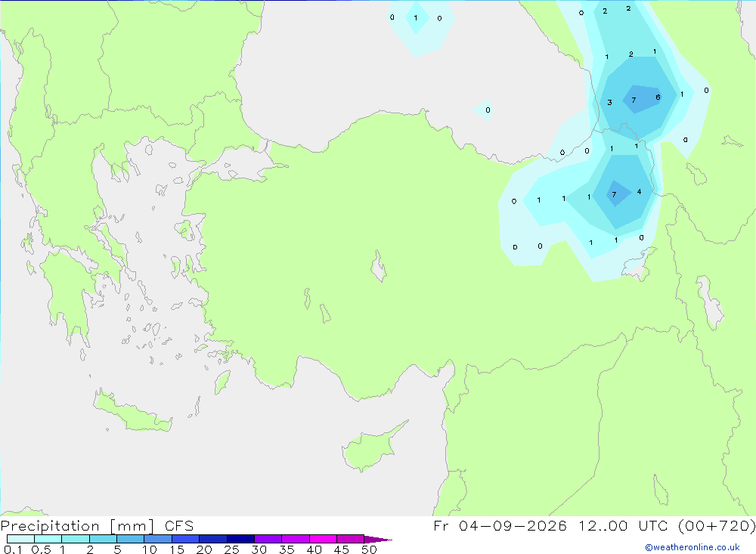Click the 30–35 mm purple legend swatch

pos(268,539)
